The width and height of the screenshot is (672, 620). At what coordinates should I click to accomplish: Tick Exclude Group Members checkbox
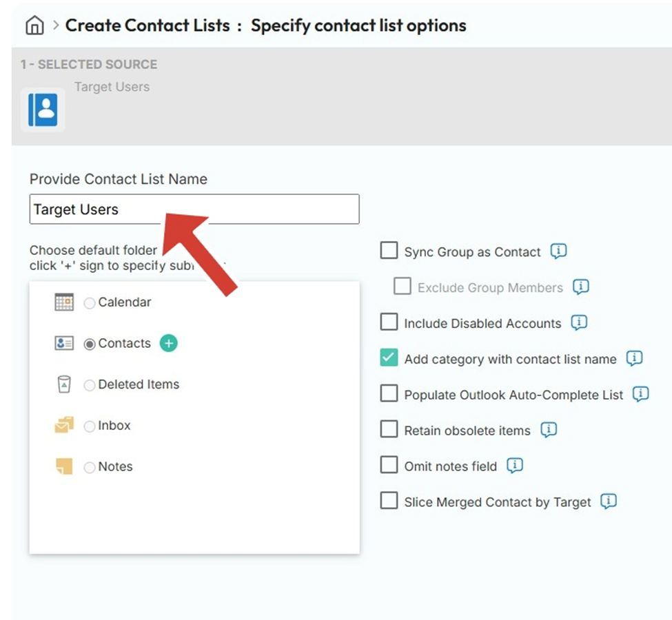point(403,286)
